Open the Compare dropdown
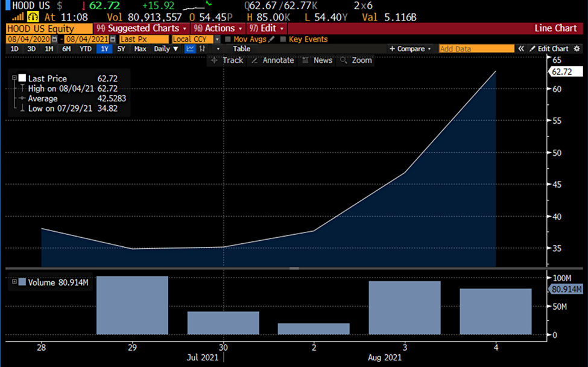Screen dimensions: 588x367 [x=410, y=49]
